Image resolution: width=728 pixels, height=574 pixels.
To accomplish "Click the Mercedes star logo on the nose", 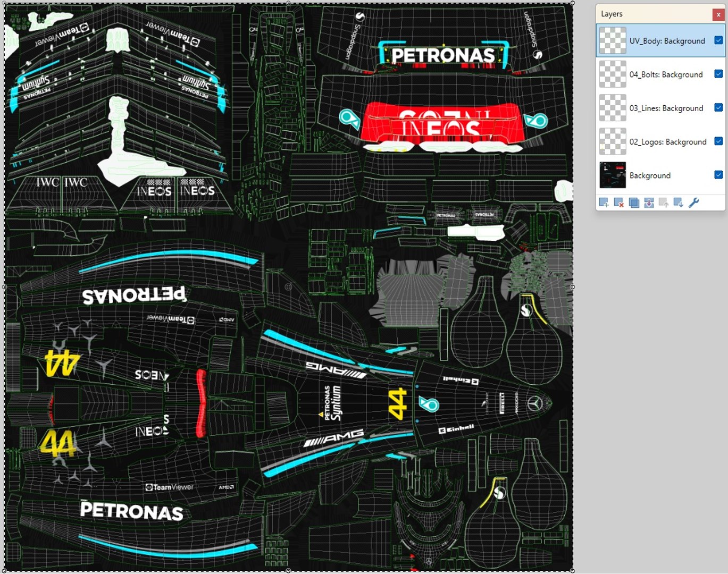I will pyautogui.click(x=535, y=404).
